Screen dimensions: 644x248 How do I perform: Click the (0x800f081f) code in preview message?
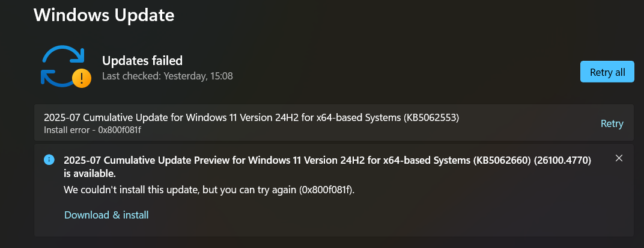(x=327, y=190)
